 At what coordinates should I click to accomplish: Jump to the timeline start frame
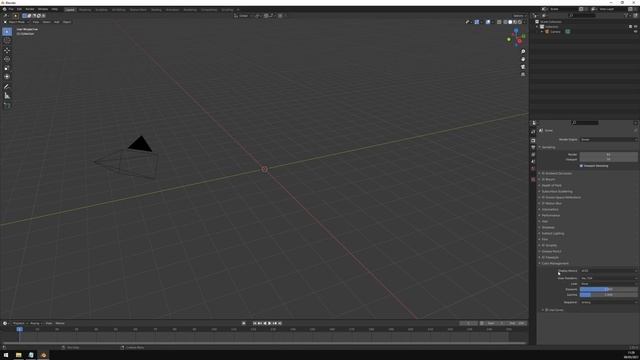(x=255, y=323)
